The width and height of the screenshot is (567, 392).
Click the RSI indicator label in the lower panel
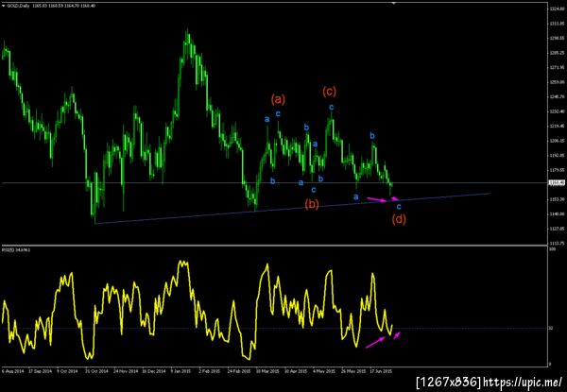coord(16,249)
